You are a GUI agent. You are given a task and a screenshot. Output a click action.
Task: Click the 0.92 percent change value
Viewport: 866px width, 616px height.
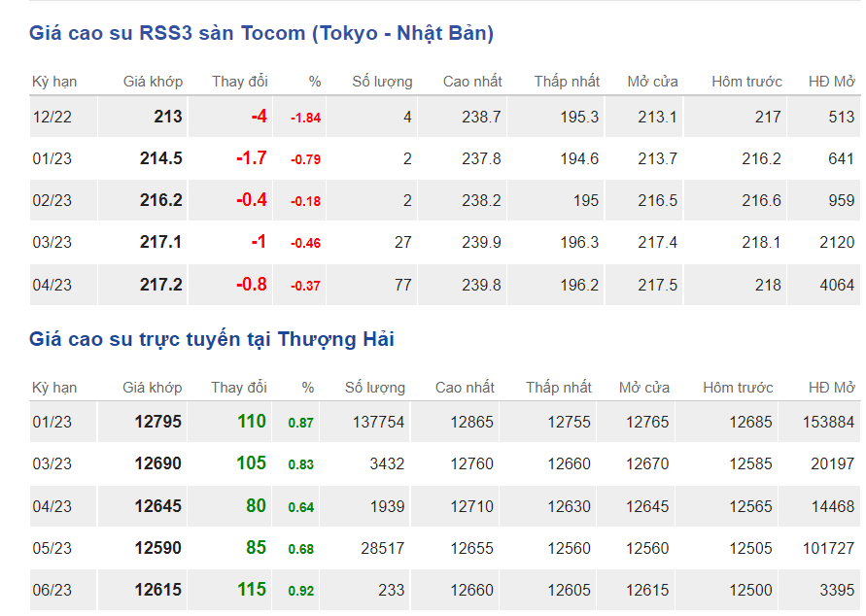click(300, 591)
